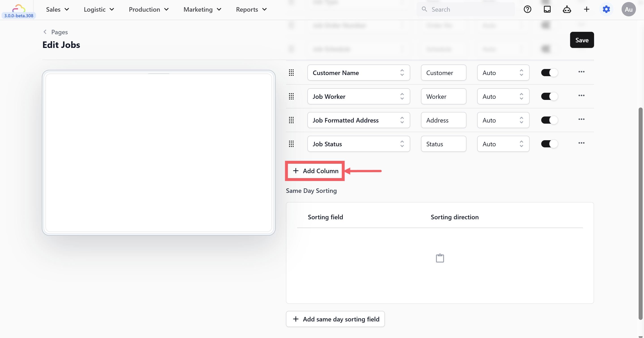Open the help question mark icon
The width and height of the screenshot is (644, 338).
(528, 9)
